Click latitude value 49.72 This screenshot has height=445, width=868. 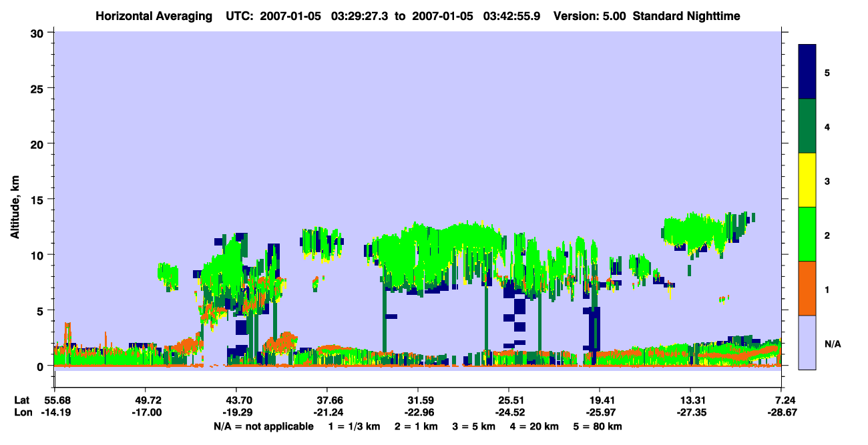click(146, 400)
